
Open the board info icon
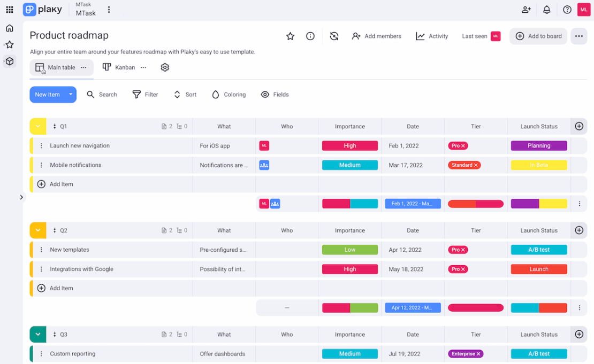(310, 36)
